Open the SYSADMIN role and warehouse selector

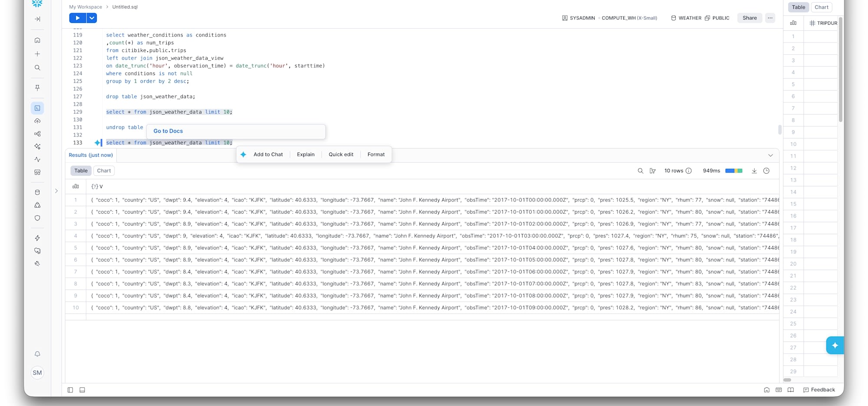pos(609,18)
